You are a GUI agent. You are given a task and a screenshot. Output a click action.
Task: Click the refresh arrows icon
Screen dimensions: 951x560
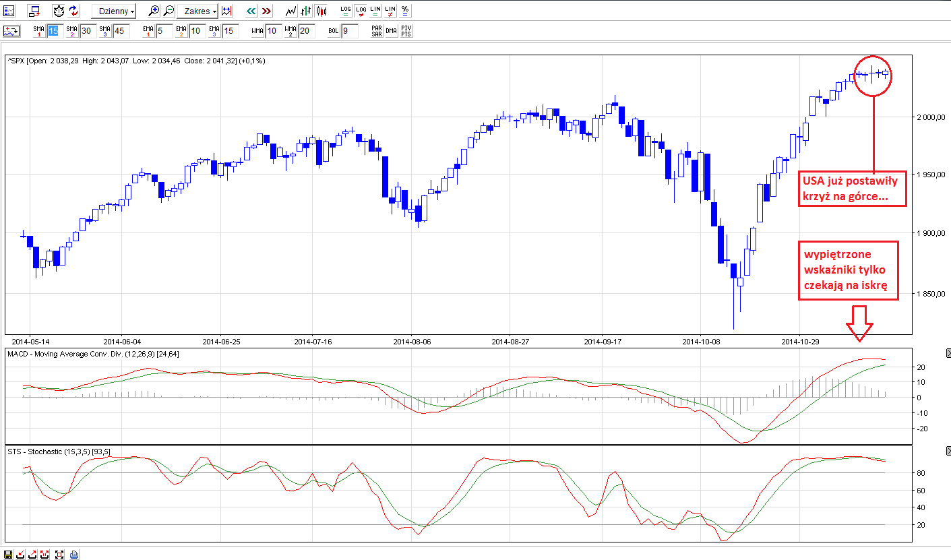(74, 11)
